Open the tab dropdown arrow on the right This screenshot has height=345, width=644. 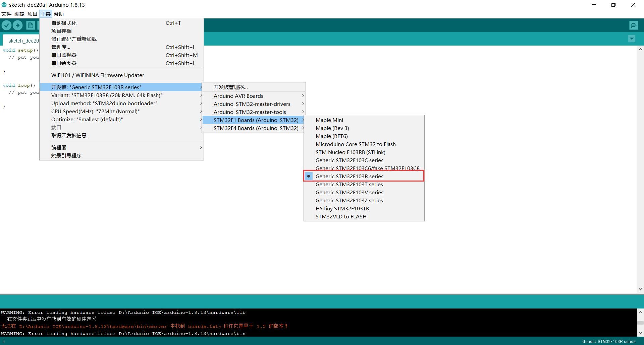pos(632,39)
